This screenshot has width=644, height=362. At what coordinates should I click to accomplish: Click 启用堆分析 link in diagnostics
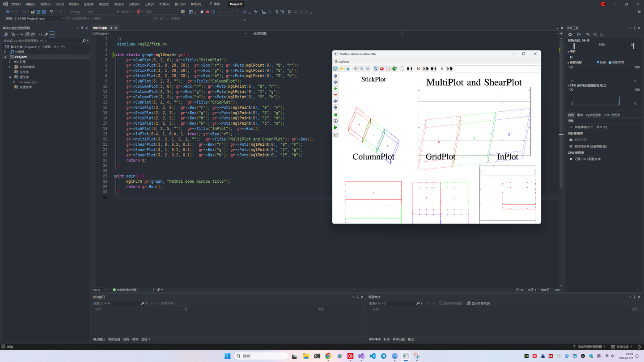click(x=590, y=146)
